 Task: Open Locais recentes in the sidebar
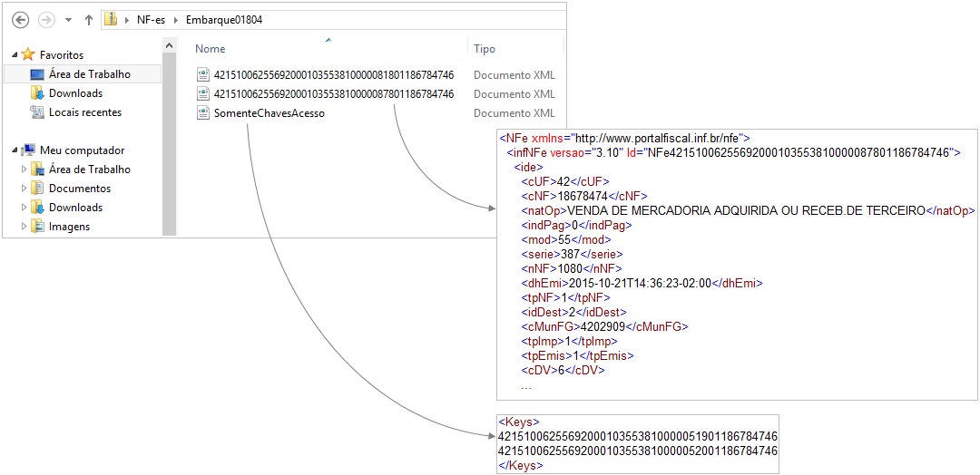[85, 112]
